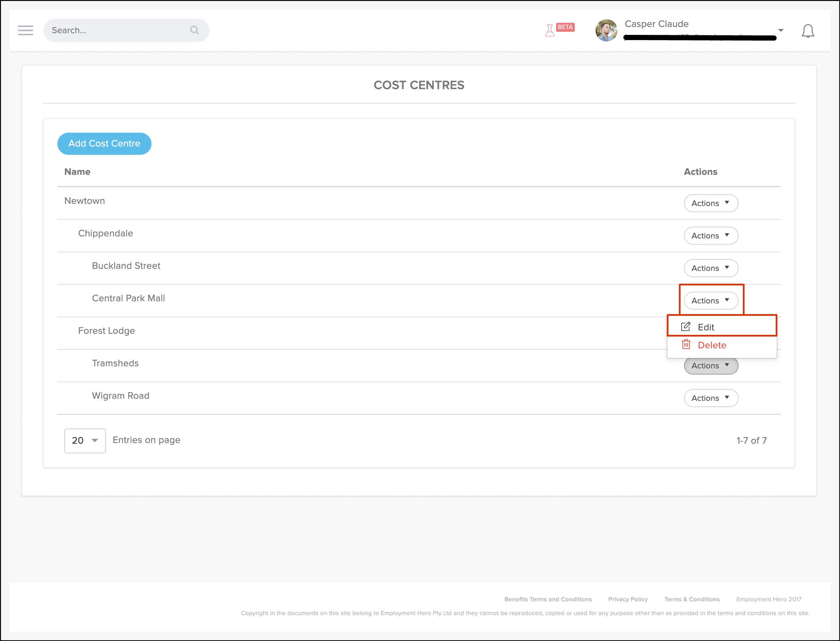The width and height of the screenshot is (840, 641).
Task: Open the hamburger navigation menu
Action: point(25,30)
